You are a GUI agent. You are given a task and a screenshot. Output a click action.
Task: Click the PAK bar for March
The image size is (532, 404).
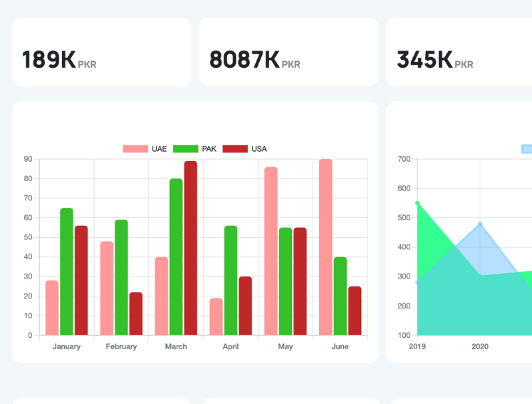coord(176,257)
